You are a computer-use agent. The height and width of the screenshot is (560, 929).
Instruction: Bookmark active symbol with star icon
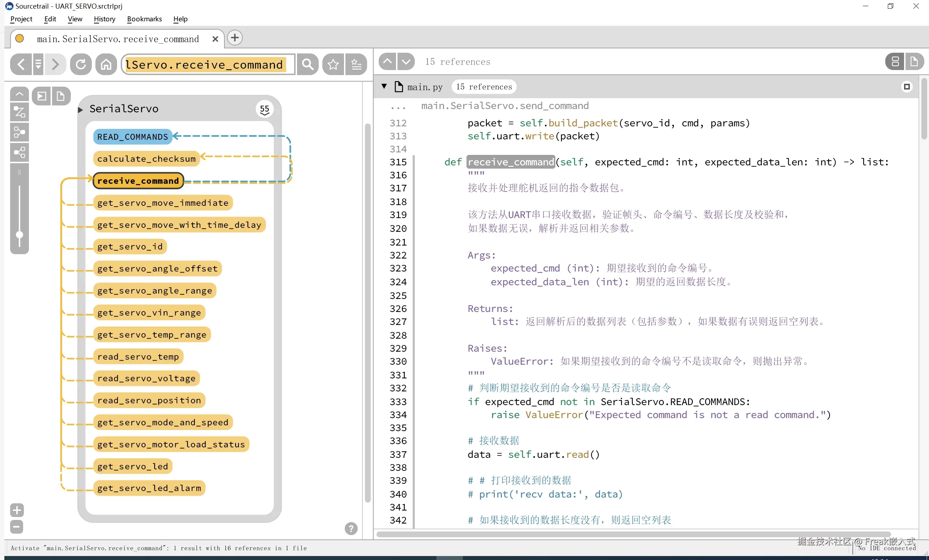click(333, 64)
